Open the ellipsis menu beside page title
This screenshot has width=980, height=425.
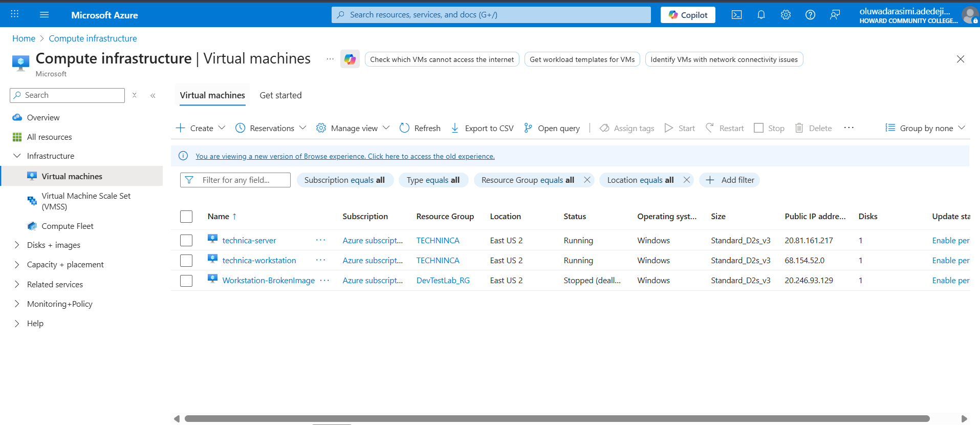[x=330, y=59]
